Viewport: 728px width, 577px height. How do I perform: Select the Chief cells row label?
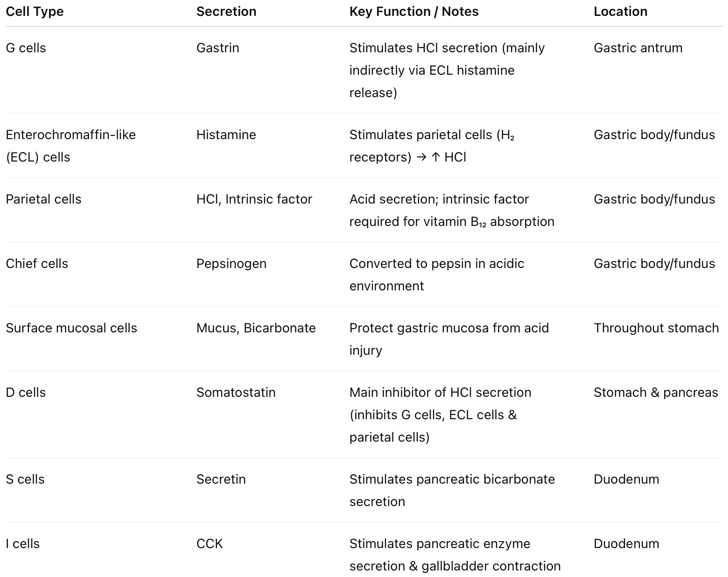pos(37,264)
